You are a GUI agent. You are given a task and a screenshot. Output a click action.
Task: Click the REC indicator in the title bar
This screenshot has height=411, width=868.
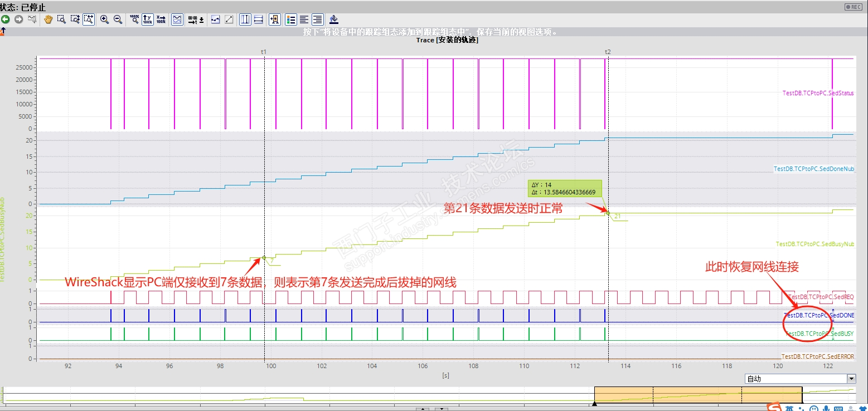tap(854, 7)
